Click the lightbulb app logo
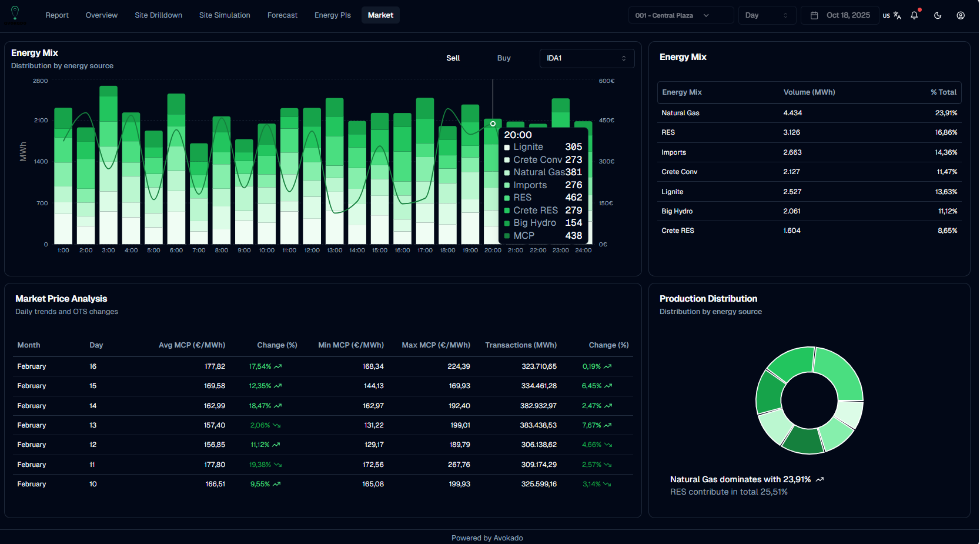The width and height of the screenshot is (980, 544). [15, 13]
